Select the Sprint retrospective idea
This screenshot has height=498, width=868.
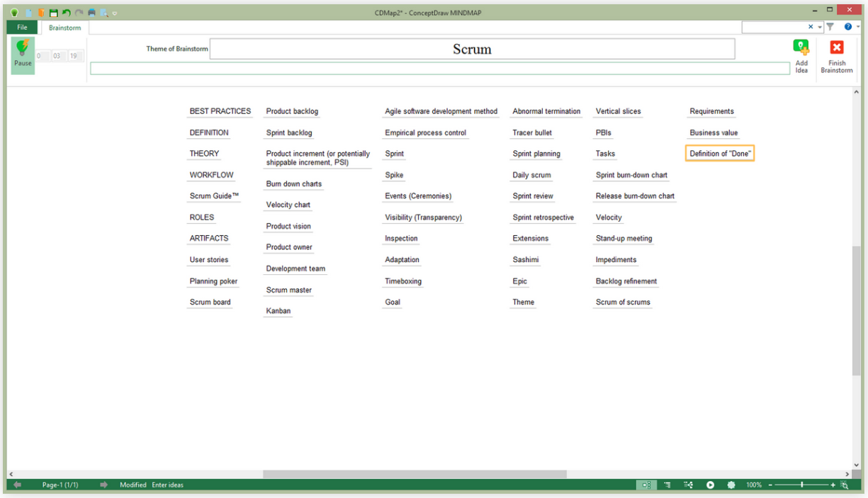pyautogui.click(x=543, y=217)
